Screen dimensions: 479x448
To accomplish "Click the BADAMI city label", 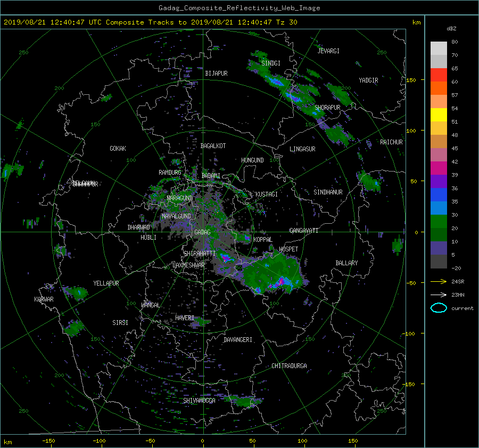I will pos(211,176).
